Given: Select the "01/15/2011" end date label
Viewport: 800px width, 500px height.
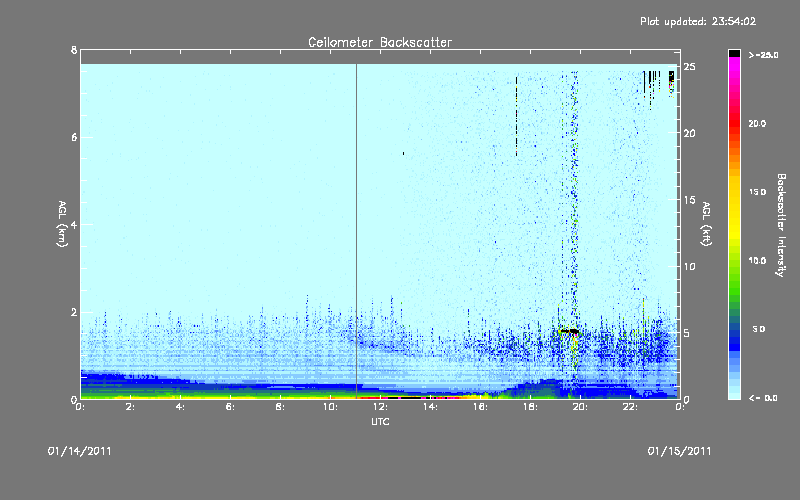Looking at the screenshot, I should point(679,451).
